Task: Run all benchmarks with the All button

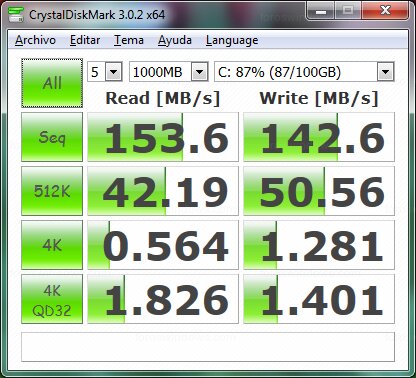Action: click(52, 83)
